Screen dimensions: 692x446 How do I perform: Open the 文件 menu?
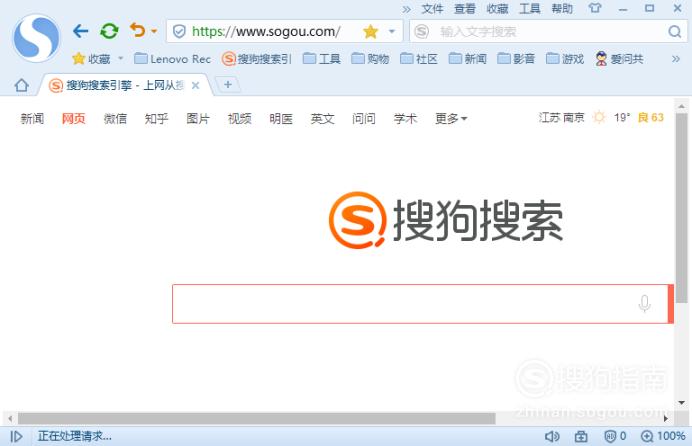432,9
